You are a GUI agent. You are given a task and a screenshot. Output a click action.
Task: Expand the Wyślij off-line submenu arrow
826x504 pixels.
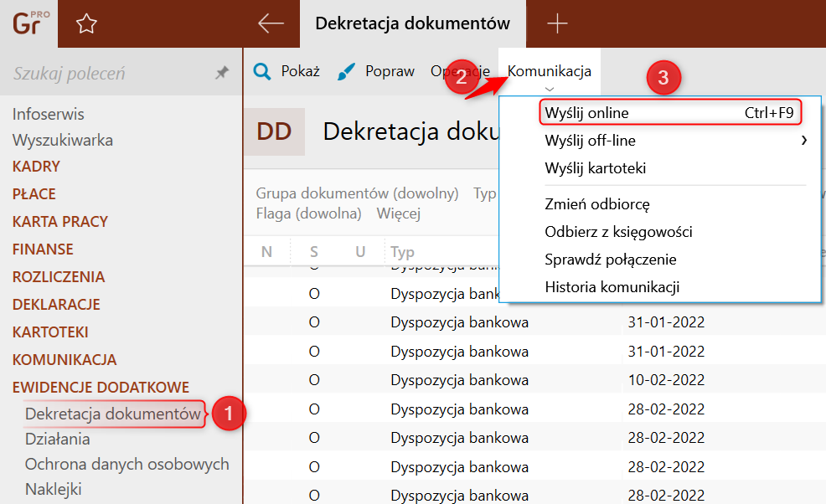tap(804, 141)
